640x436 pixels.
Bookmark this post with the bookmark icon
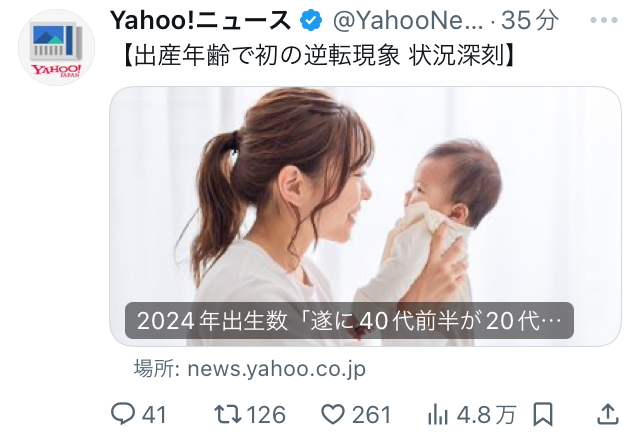click(543, 414)
